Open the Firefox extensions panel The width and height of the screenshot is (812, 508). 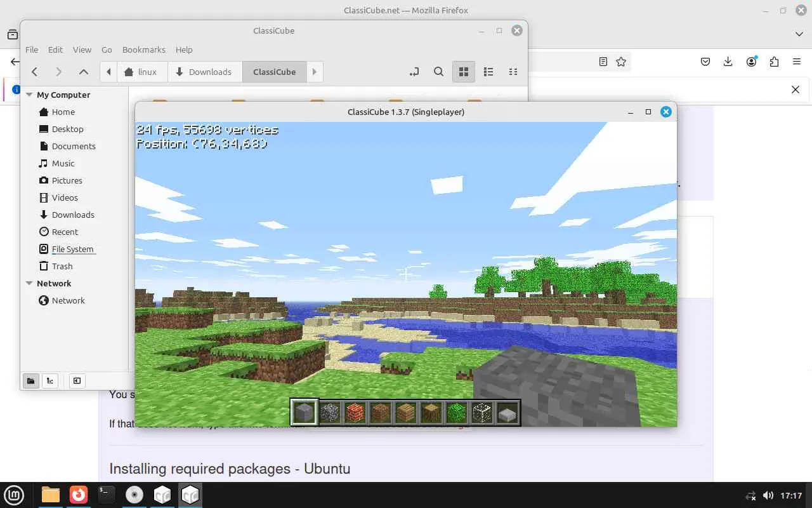[x=774, y=62]
